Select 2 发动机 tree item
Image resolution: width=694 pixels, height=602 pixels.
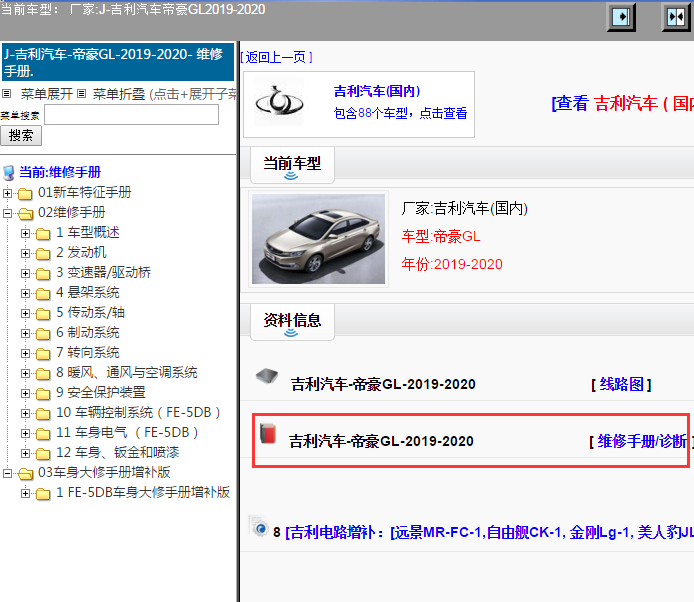[x=81, y=252]
